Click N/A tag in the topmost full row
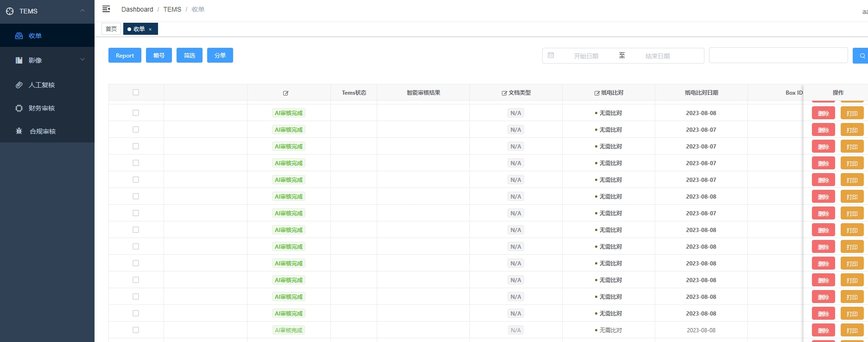This screenshot has height=342, width=868. coord(516,113)
